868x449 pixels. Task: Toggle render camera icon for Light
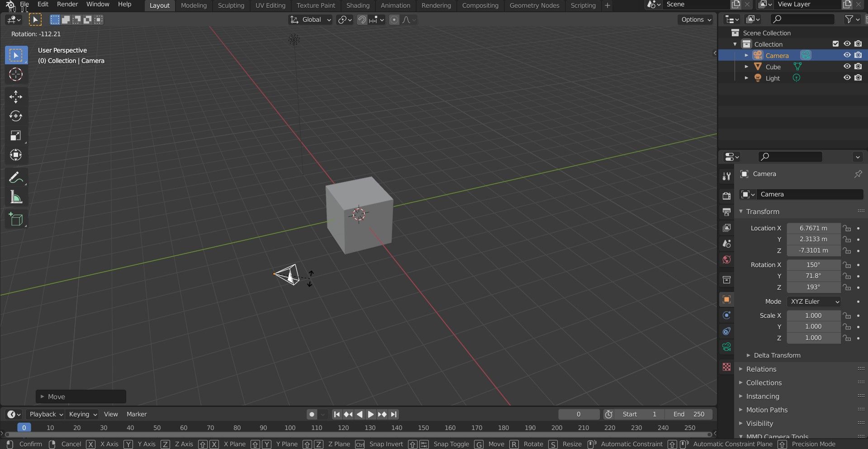[x=858, y=78]
